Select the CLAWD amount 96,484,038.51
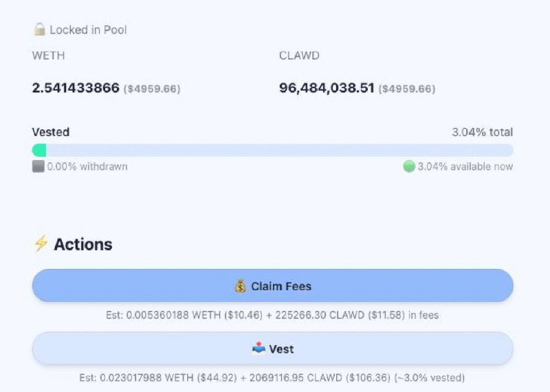Screen dimensions: 550x392 (327, 88)
